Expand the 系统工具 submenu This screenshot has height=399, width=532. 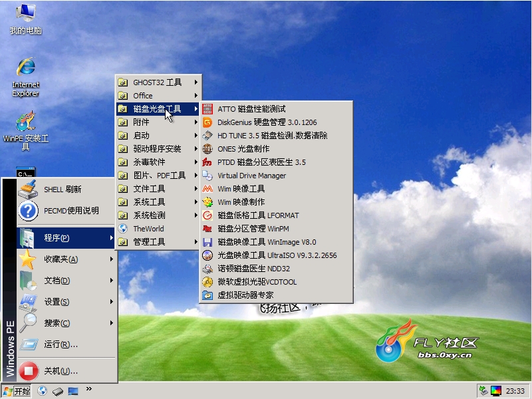158,202
